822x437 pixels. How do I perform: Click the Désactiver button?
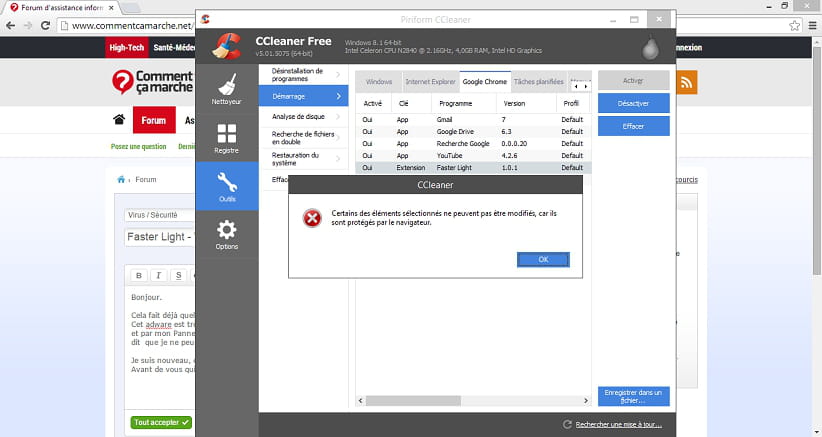click(633, 103)
